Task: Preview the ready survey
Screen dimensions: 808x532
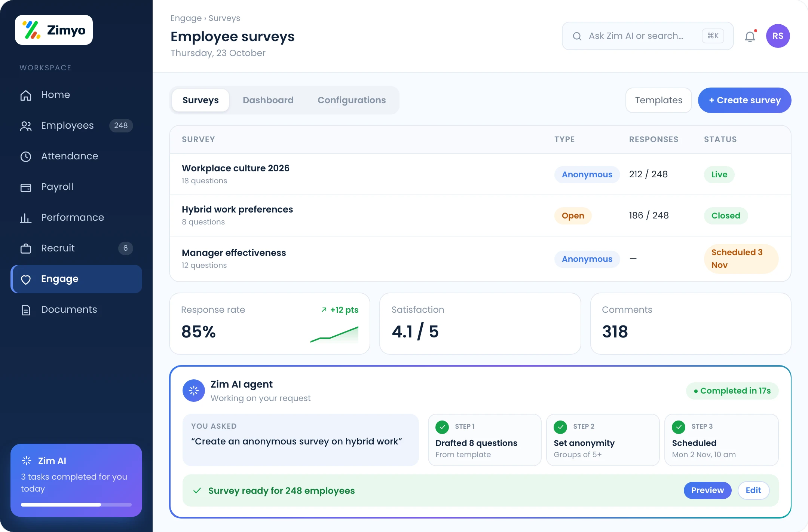Action: [x=708, y=490]
